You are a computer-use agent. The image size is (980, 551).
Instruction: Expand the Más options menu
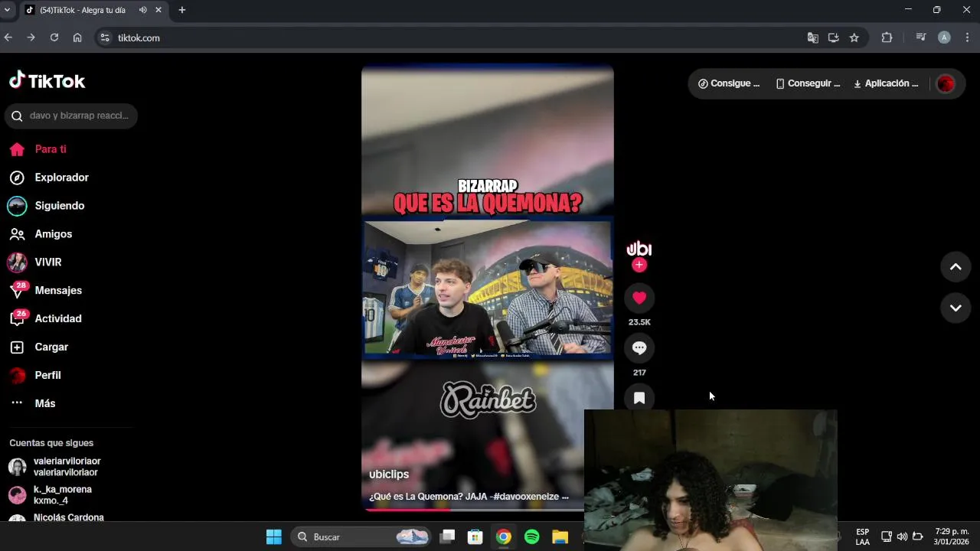point(33,403)
